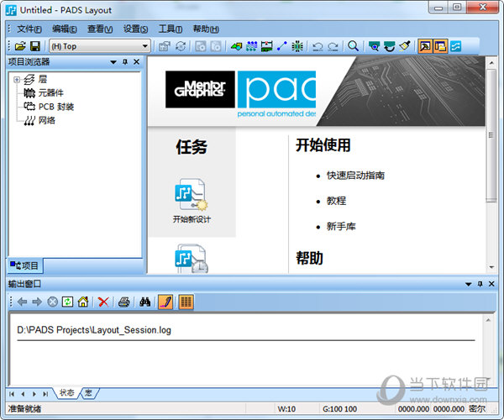
Task: Click the Redraw screen icon
Action: 389,46
